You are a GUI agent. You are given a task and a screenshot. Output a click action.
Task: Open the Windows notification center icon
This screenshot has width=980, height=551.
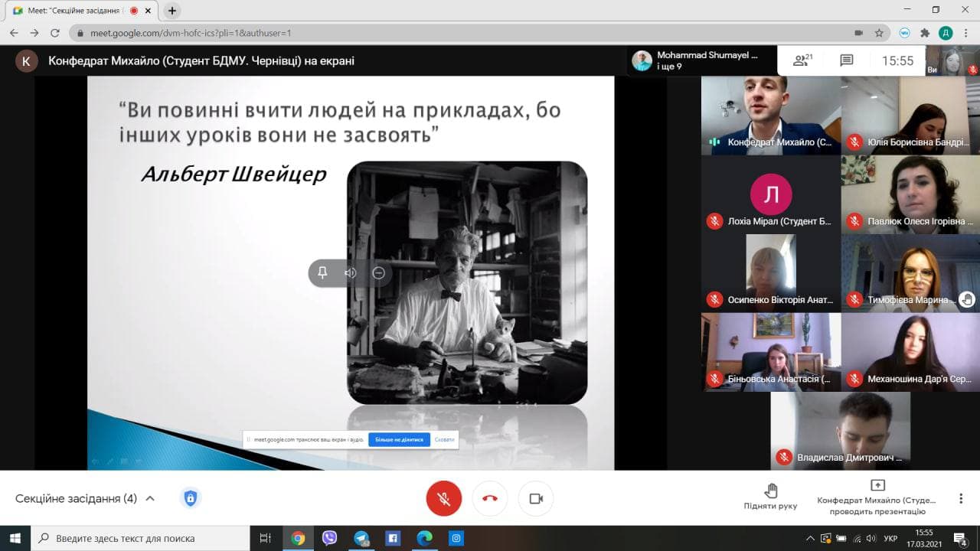click(959, 538)
